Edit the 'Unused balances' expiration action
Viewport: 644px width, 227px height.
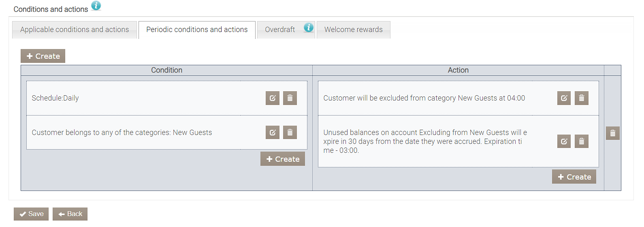pyautogui.click(x=564, y=141)
